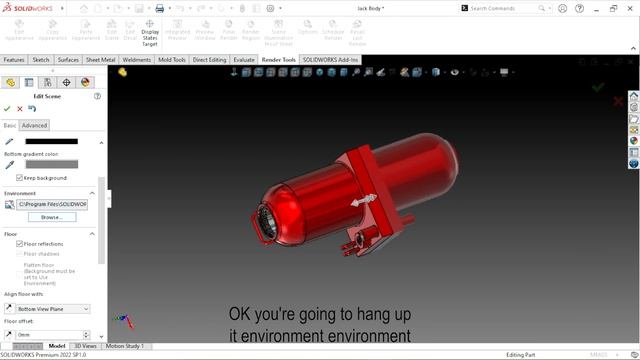Open the Options gear dropdown arrow
Viewport: 640px width, 360px height.
point(280,8)
